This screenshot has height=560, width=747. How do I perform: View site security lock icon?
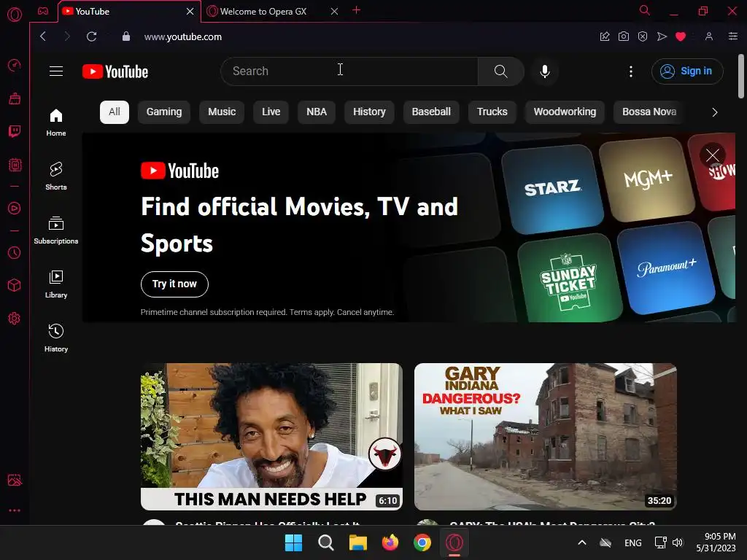pos(126,36)
